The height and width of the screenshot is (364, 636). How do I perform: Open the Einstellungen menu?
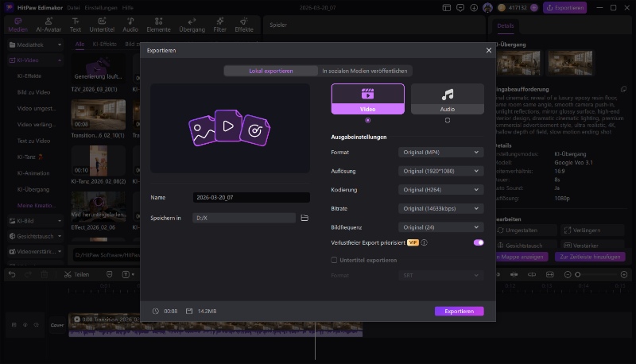coord(101,8)
